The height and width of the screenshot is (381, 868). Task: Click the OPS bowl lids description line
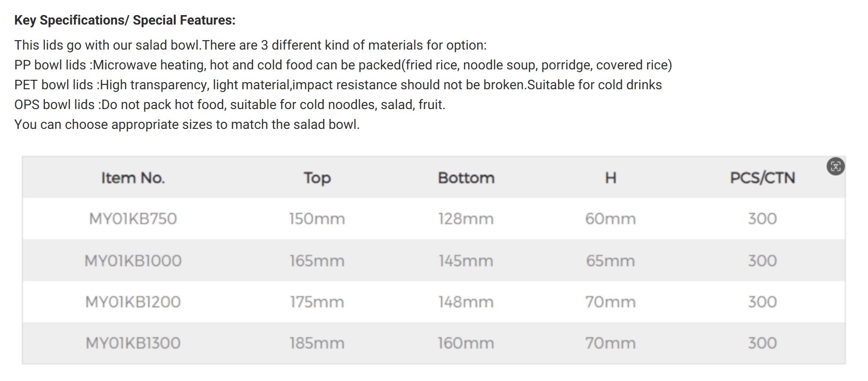[x=230, y=105]
